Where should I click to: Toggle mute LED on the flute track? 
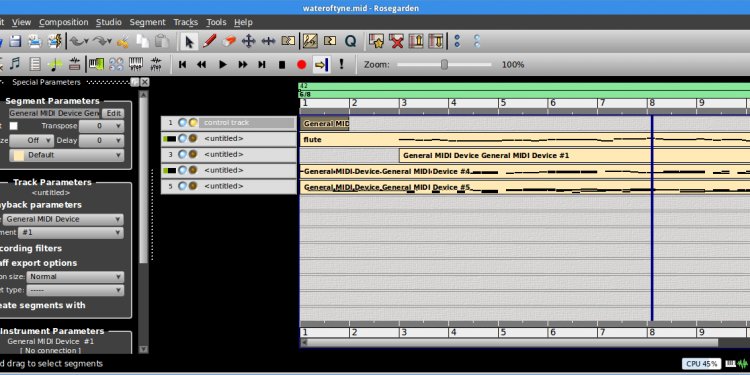[x=182, y=139]
